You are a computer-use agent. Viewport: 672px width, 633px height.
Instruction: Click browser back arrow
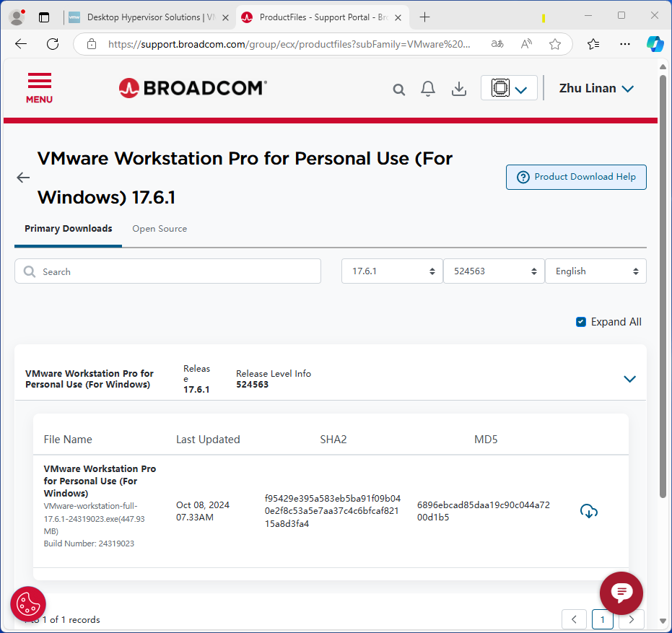(20, 44)
